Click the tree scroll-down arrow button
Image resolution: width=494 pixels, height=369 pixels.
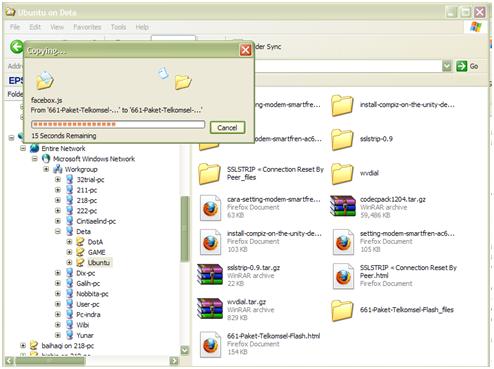coord(184,351)
